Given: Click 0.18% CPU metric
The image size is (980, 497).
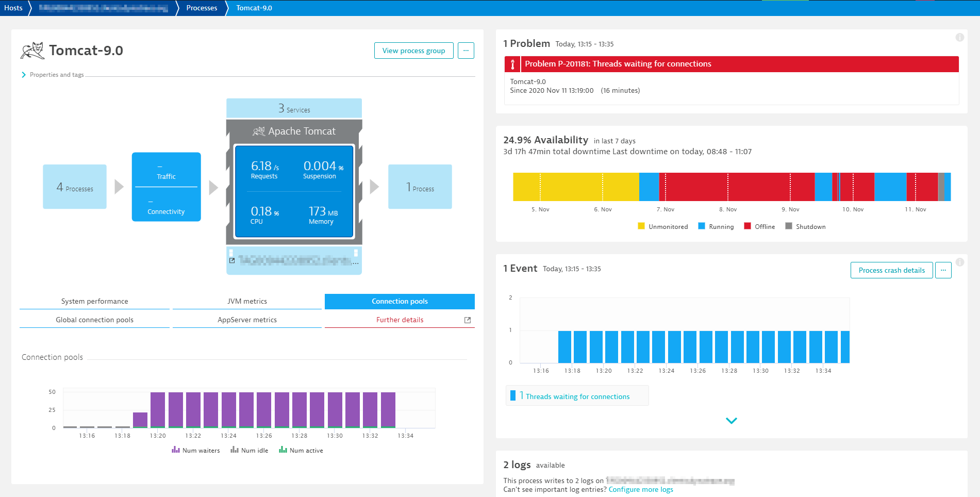Looking at the screenshot, I should click(x=264, y=214).
